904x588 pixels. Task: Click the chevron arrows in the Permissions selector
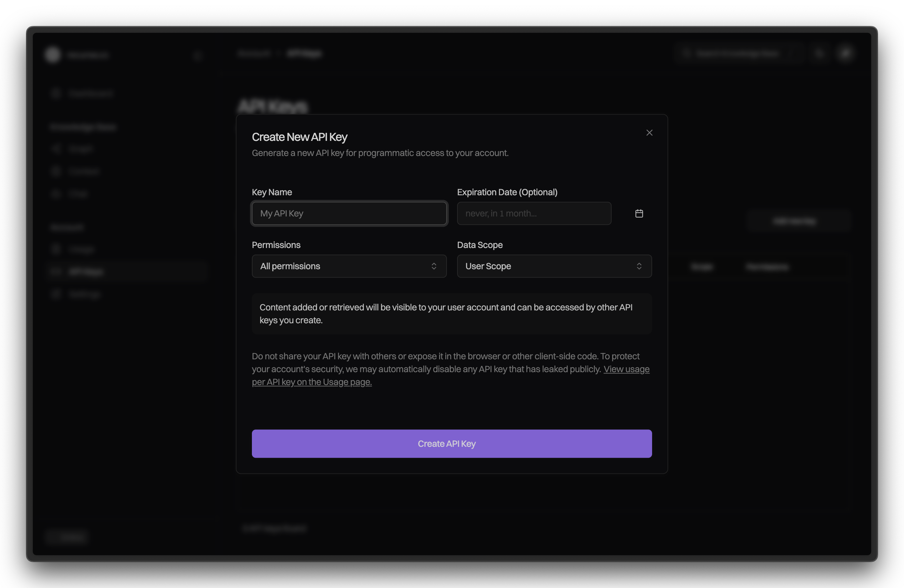tap(434, 266)
